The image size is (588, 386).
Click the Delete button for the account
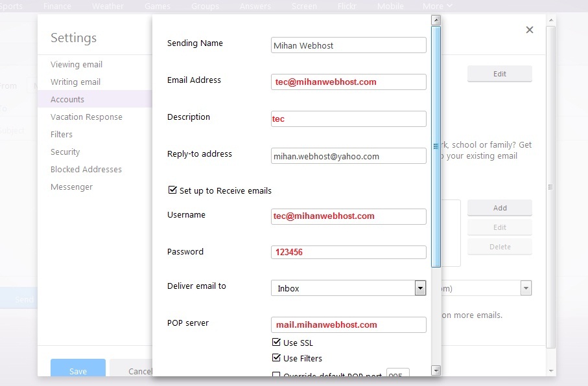coord(499,246)
